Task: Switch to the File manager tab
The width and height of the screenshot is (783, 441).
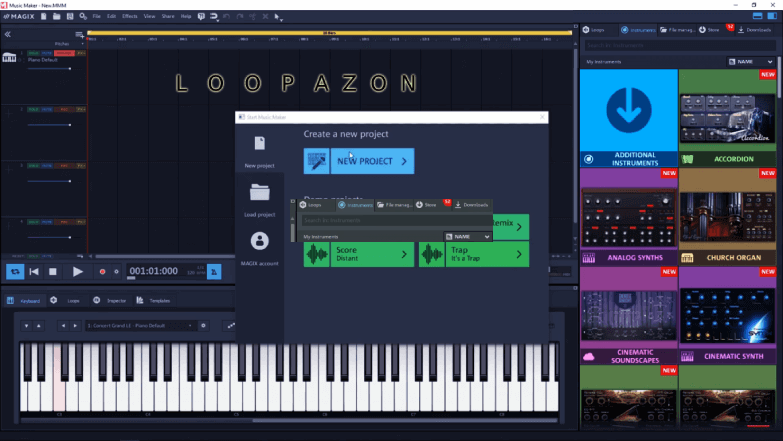Action: tap(677, 30)
